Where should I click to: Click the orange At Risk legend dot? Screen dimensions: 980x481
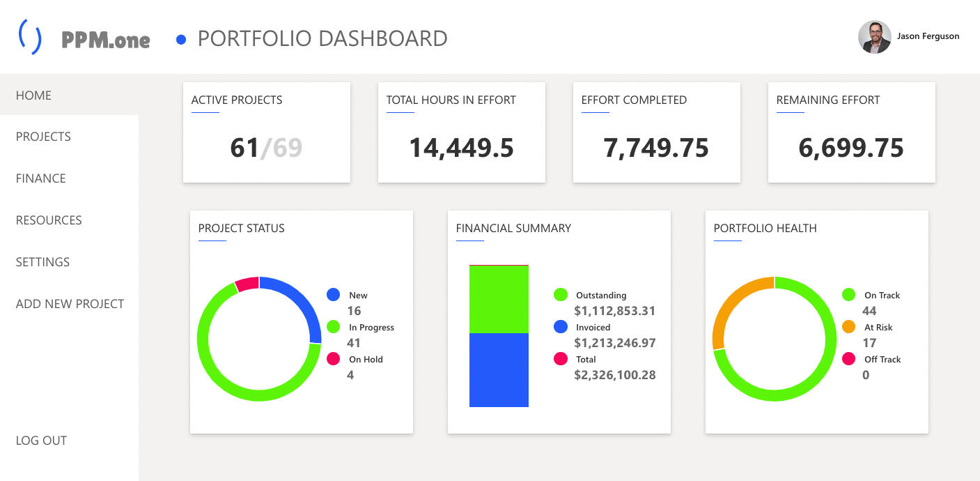pos(848,327)
